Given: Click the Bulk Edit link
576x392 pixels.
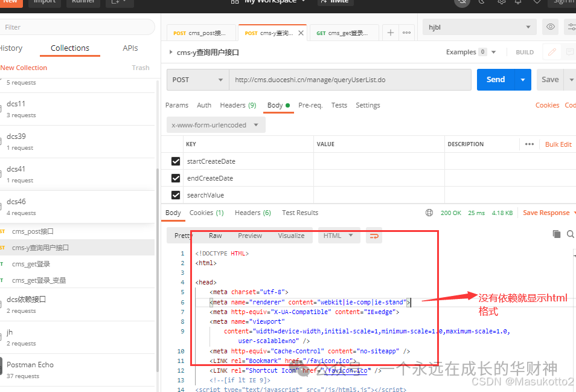Looking at the screenshot, I should coord(558,144).
